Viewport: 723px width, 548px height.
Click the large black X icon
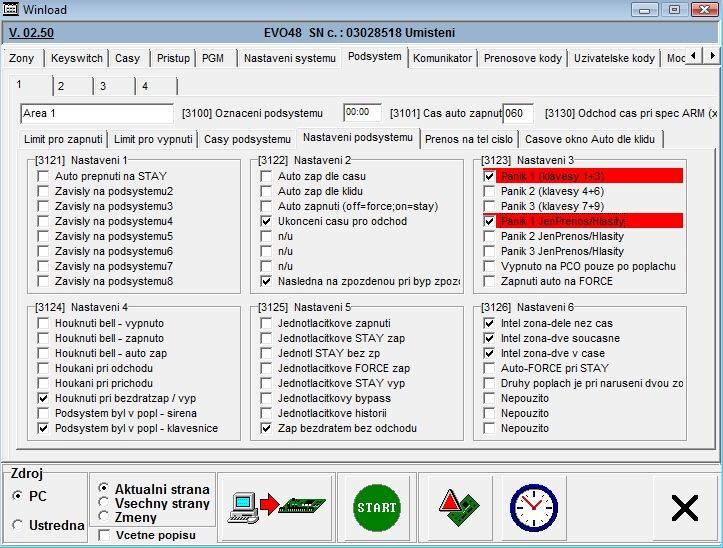685,508
